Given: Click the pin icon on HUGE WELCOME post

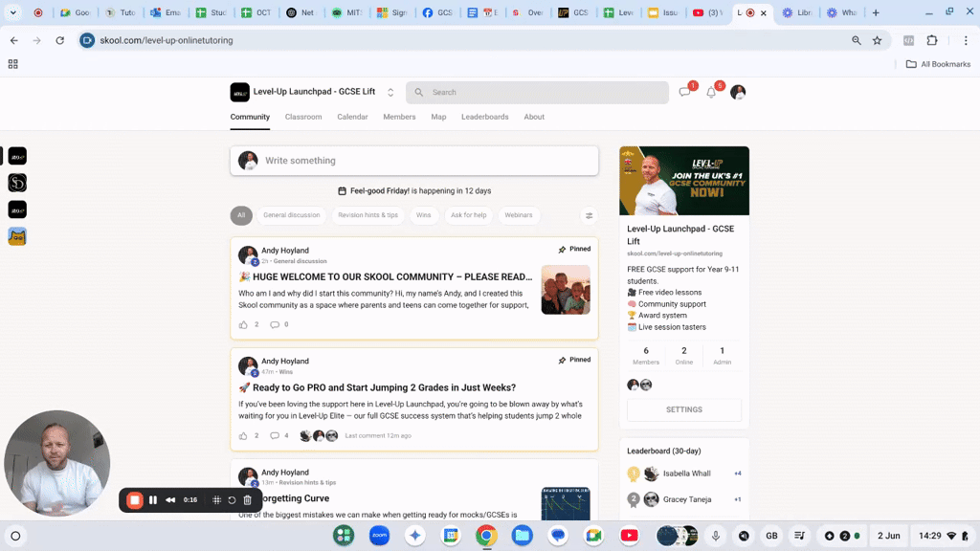Looking at the screenshot, I should 562,250.
